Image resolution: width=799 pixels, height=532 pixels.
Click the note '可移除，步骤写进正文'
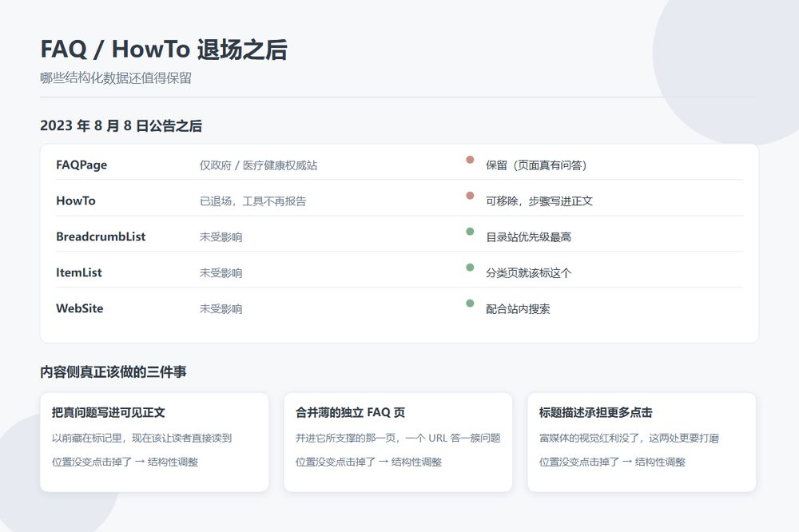[539, 201]
